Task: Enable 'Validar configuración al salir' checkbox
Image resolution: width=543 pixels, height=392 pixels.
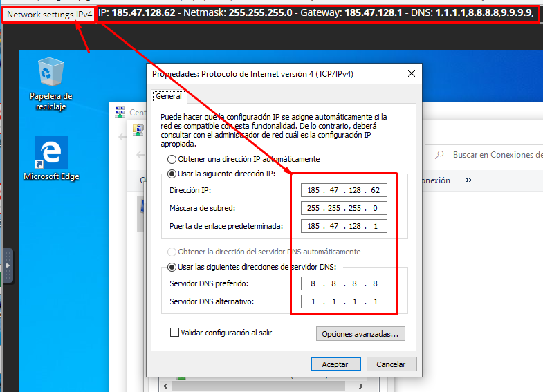Action: (x=175, y=333)
